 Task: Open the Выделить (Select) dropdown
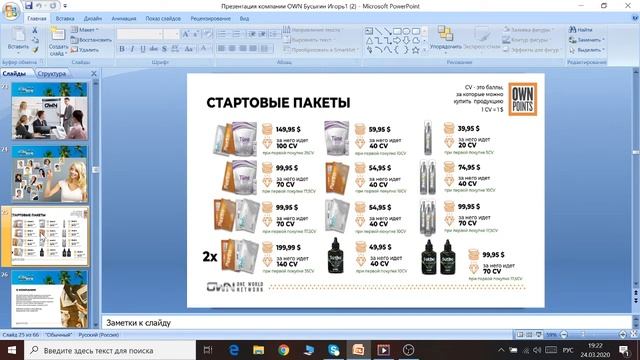586,50
